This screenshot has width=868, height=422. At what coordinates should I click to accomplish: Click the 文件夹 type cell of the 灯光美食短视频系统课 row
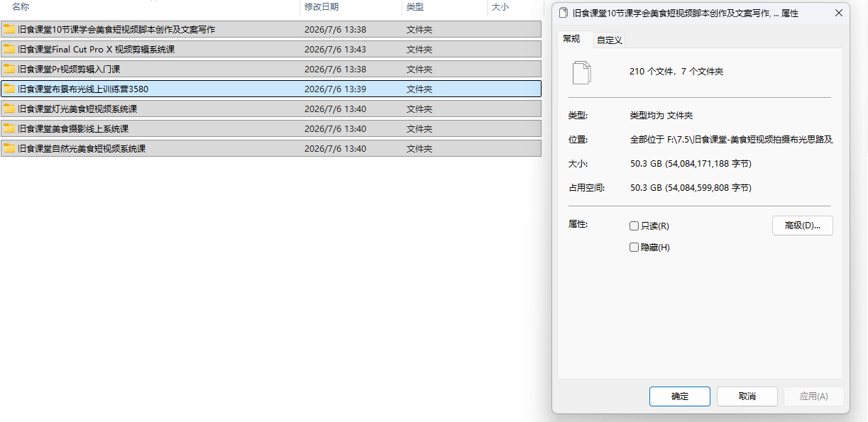(x=419, y=109)
